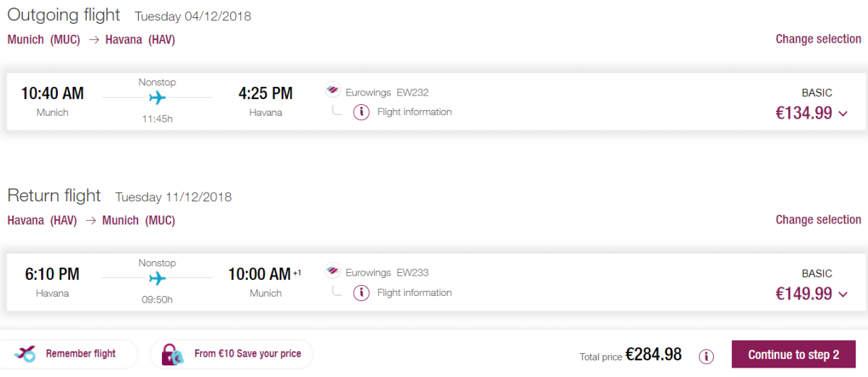The width and height of the screenshot is (868, 377).
Task: Open Flight information for the Munich–Havana flight
Action: (x=414, y=112)
